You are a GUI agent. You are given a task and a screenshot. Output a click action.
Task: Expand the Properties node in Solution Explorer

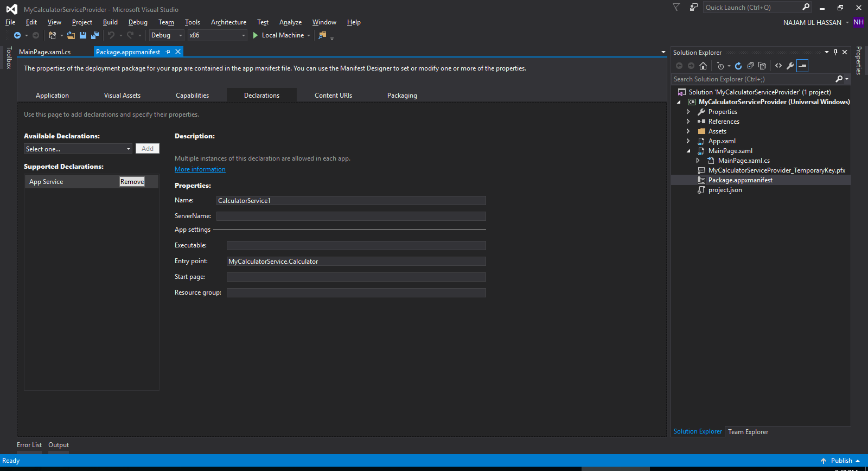click(x=688, y=112)
